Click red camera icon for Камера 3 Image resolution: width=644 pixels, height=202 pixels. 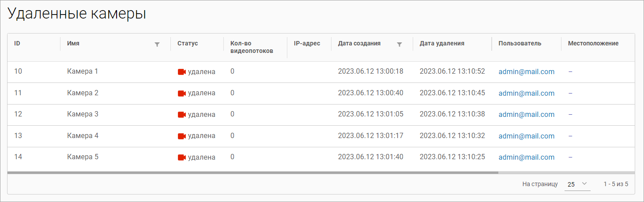pos(181,115)
